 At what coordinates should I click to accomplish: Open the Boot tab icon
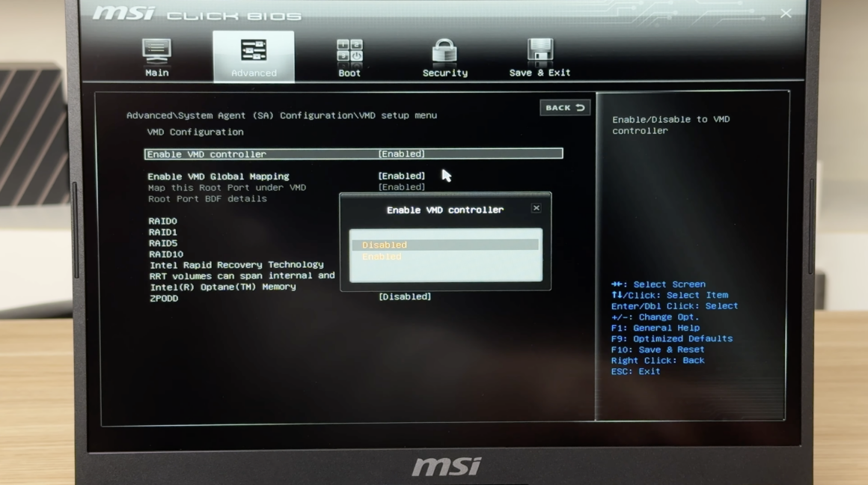[349, 52]
